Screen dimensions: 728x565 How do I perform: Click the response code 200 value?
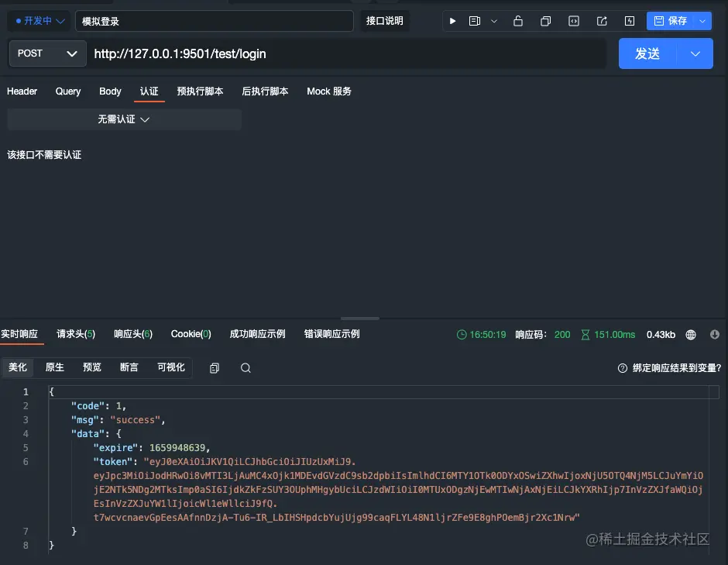(x=562, y=335)
